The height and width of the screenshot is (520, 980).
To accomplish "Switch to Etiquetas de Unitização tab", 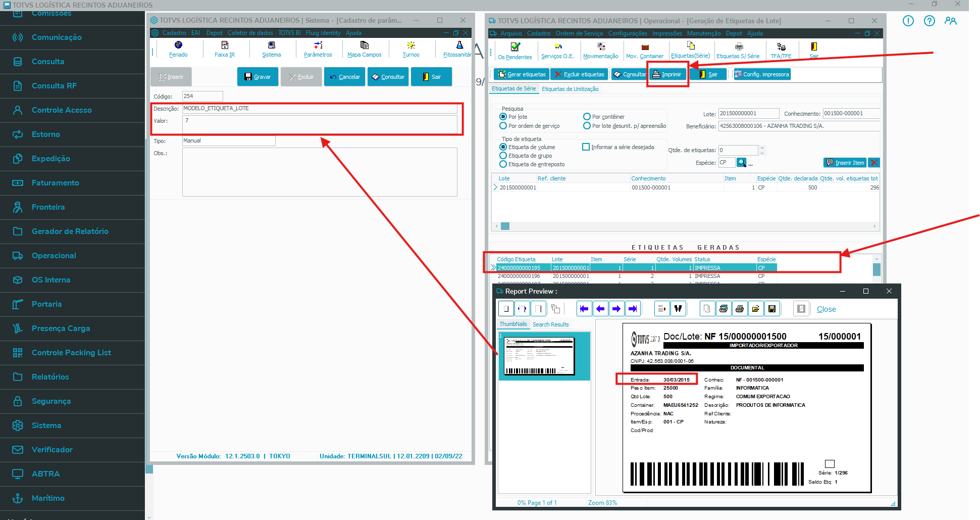I will tap(570, 89).
